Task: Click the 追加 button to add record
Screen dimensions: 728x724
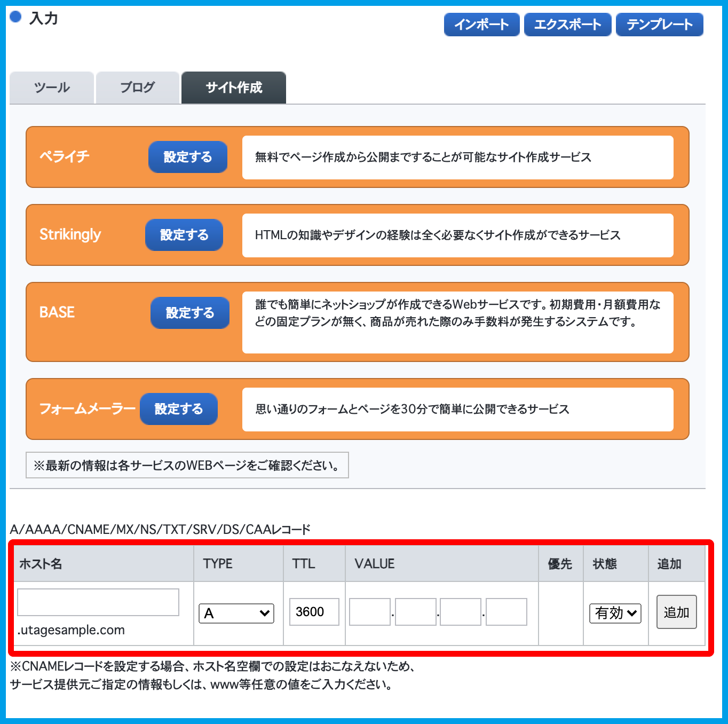Action: 676,612
